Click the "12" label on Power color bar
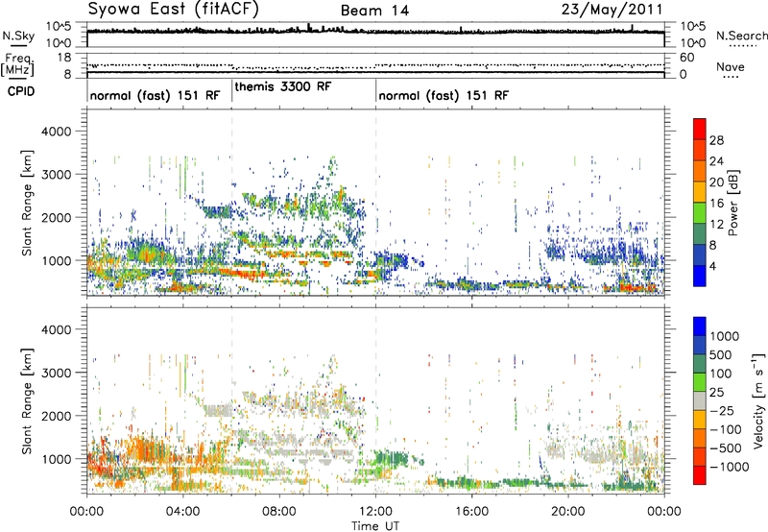The width and height of the screenshot is (768, 532). (x=716, y=225)
